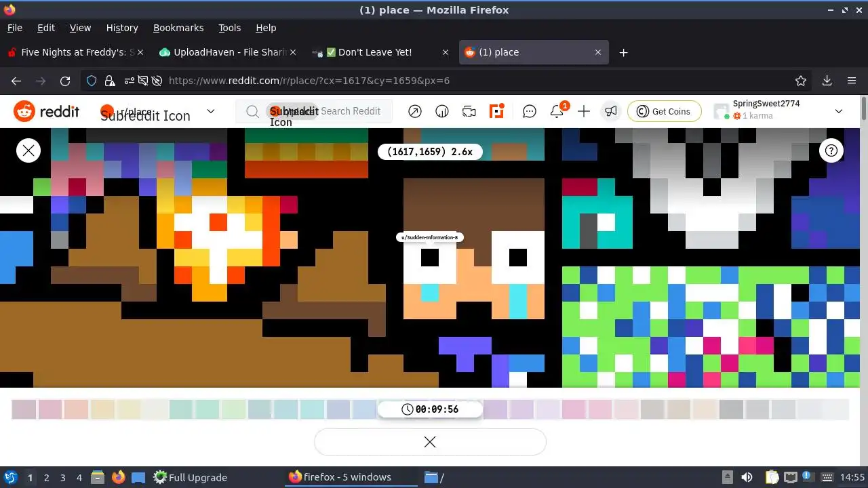Image resolution: width=868 pixels, height=488 pixels.
Task: Open the volume speaker tray icon
Action: [x=747, y=477]
